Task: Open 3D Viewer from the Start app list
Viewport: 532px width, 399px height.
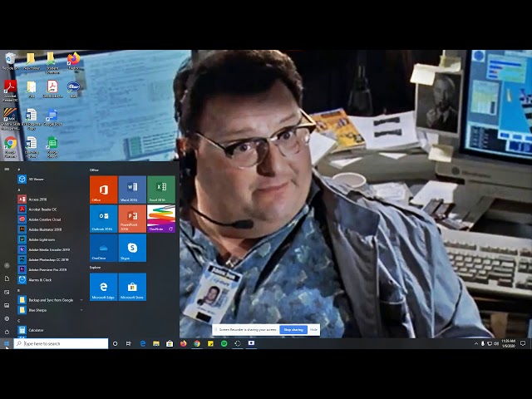Action: tap(50, 180)
